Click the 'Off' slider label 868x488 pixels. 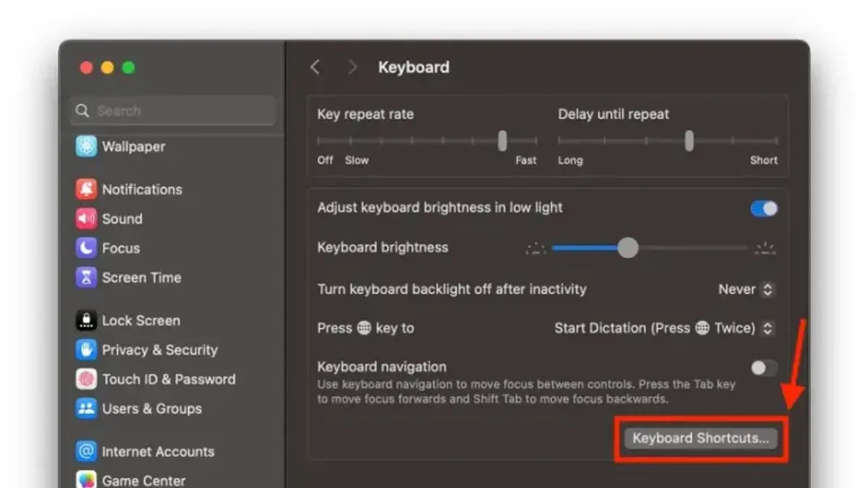[x=325, y=160]
